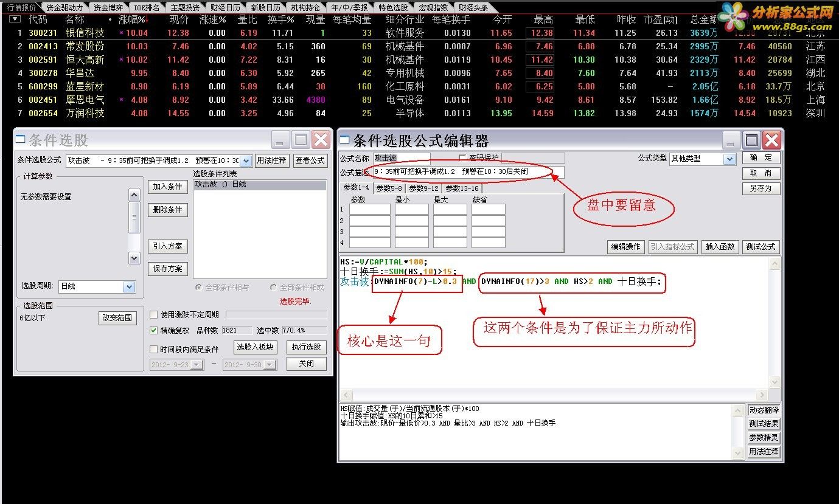
Task: Click 插入函数 button
Action: (720, 247)
